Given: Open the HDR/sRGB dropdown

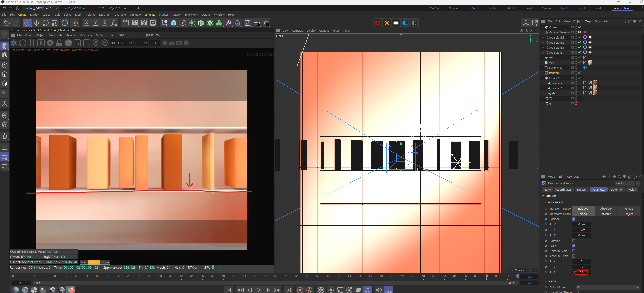Looking at the screenshot, I should pyautogui.click(x=121, y=43).
